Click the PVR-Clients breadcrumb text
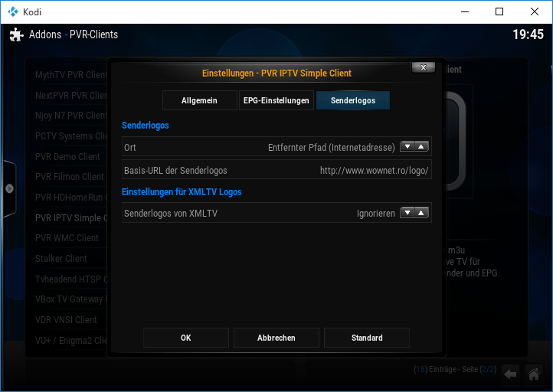 coord(93,34)
